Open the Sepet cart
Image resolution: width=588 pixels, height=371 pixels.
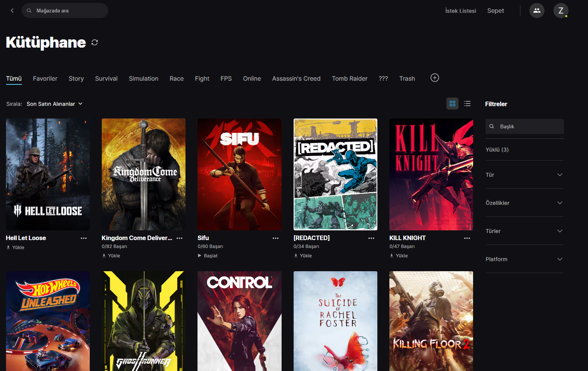click(496, 11)
